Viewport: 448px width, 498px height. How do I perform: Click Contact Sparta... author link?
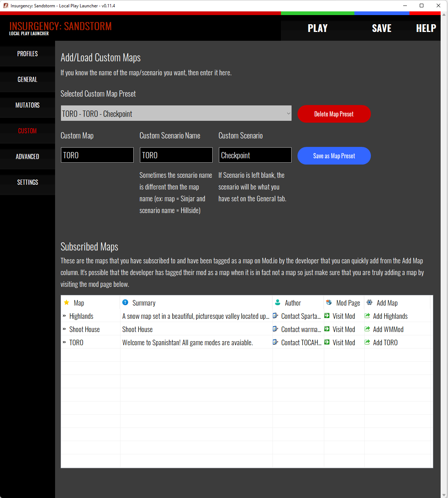coord(301,316)
